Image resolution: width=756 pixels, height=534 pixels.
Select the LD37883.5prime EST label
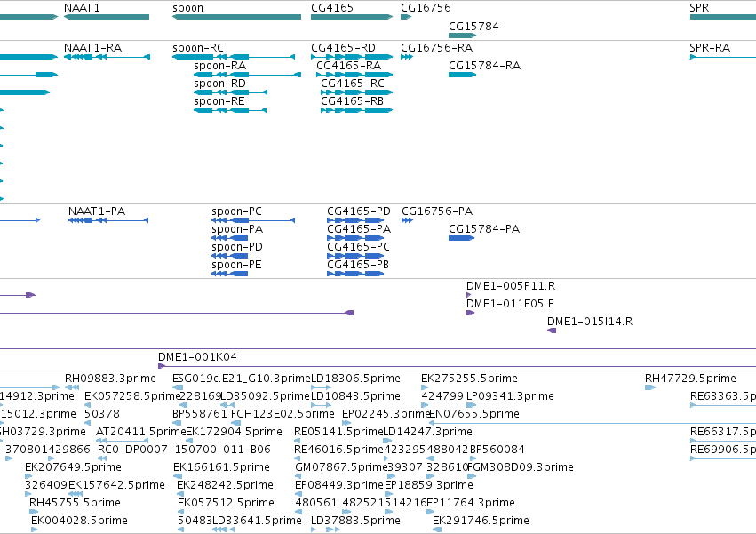click(356, 522)
